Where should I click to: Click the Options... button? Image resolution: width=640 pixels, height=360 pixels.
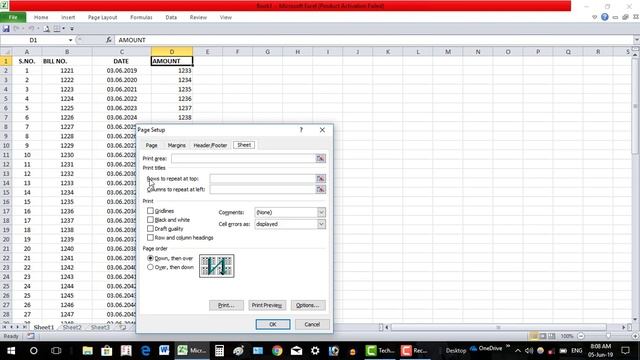[308, 305]
